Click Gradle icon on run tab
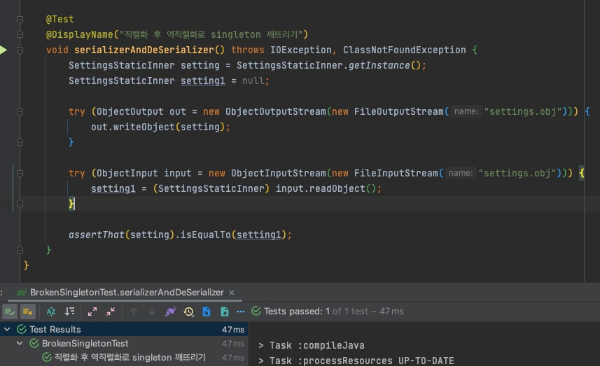600x366 pixels. tap(21, 292)
